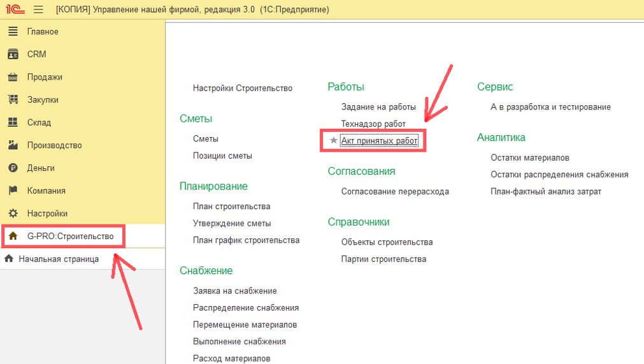Viewport: 644px width, 364px height.
Task: Click the CRM section icon
Action: (x=13, y=54)
